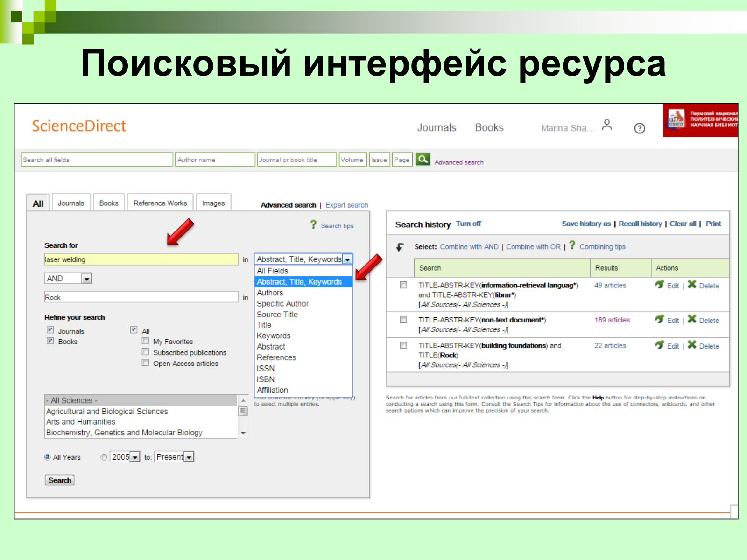Image resolution: width=747 pixels, height=560 pixels.
Task: Click the combine-selection arrow icon beside Select
Action: pos(400,247)
